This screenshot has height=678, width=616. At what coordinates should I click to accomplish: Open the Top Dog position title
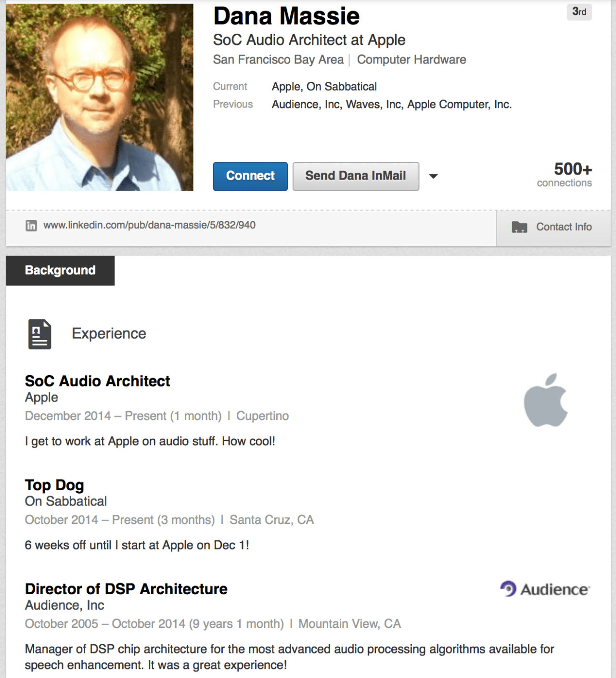54,485
